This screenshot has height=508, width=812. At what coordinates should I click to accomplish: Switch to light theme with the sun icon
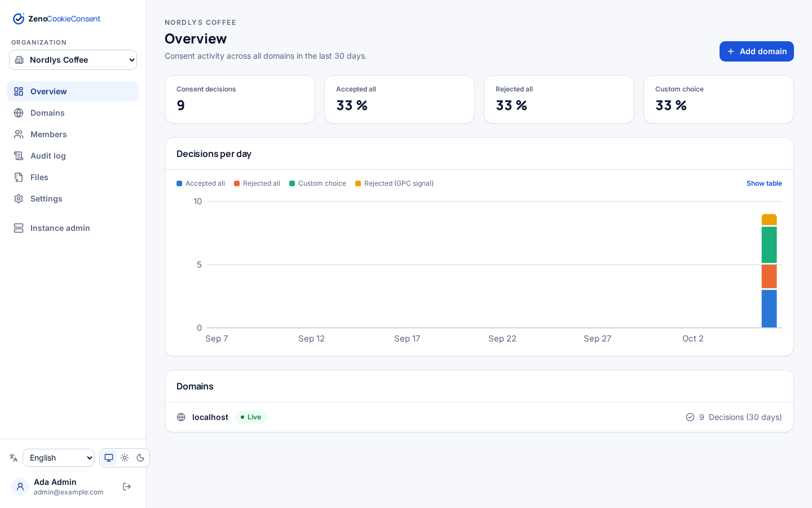tap(125, 458)
